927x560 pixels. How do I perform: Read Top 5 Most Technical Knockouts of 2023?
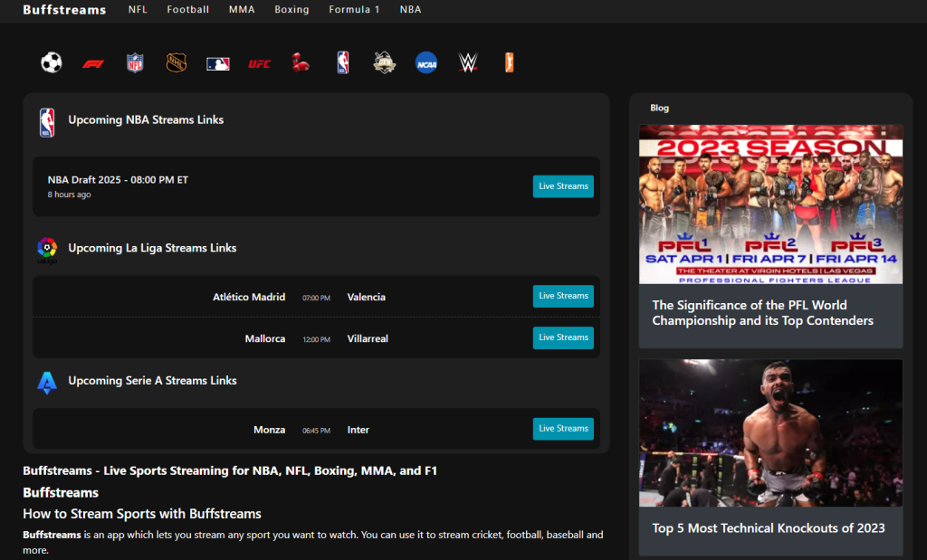(x=769, y=528)
